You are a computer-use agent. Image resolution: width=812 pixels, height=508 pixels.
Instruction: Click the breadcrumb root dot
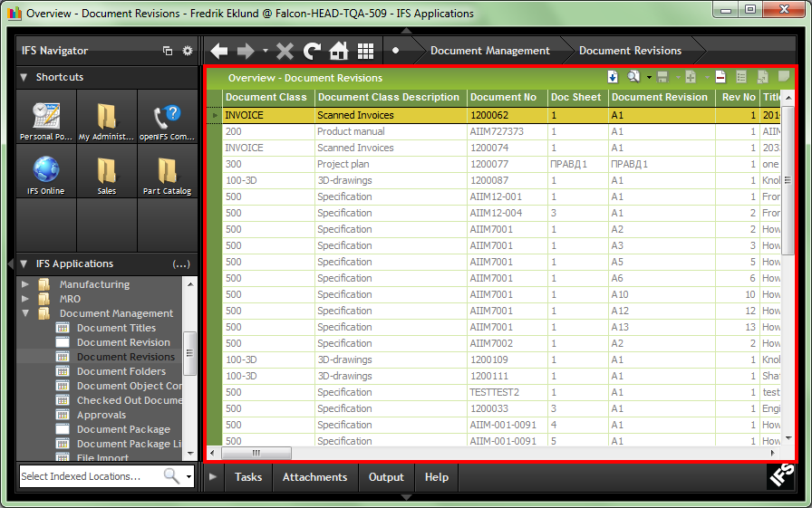(396, 51)
